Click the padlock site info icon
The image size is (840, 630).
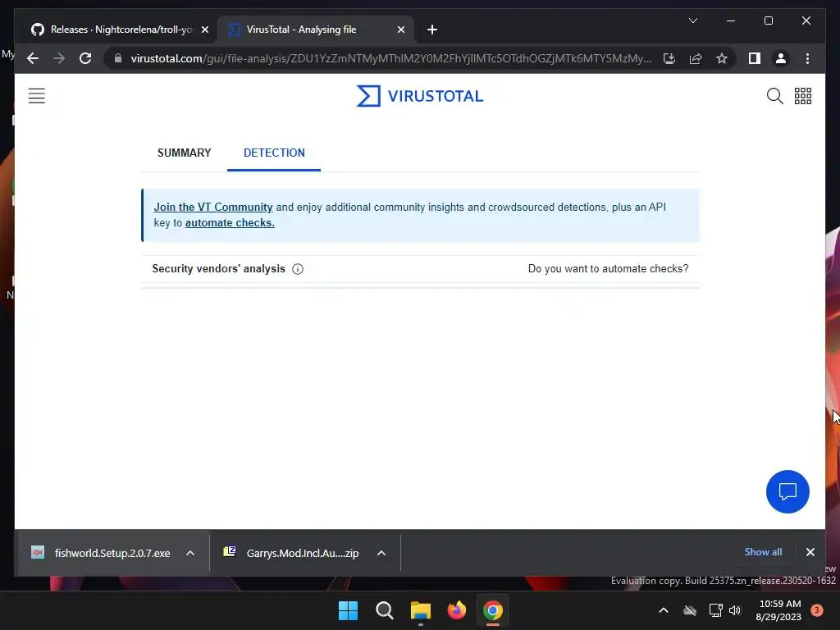click(118, 58)
